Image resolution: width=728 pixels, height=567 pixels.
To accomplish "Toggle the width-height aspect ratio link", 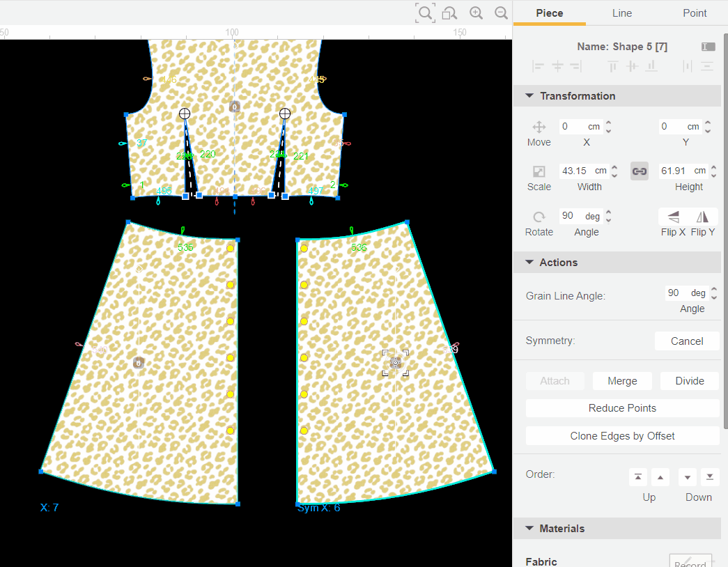I will click(640, 171).
